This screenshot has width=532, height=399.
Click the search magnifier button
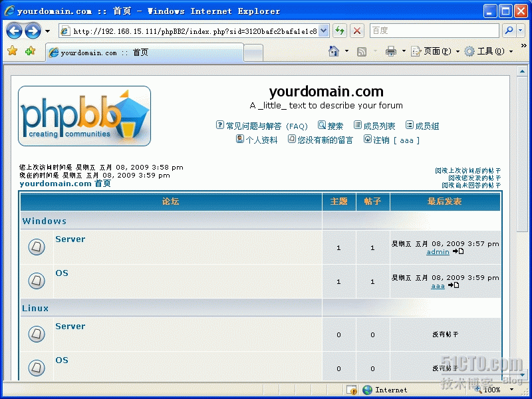pos(509,31)
